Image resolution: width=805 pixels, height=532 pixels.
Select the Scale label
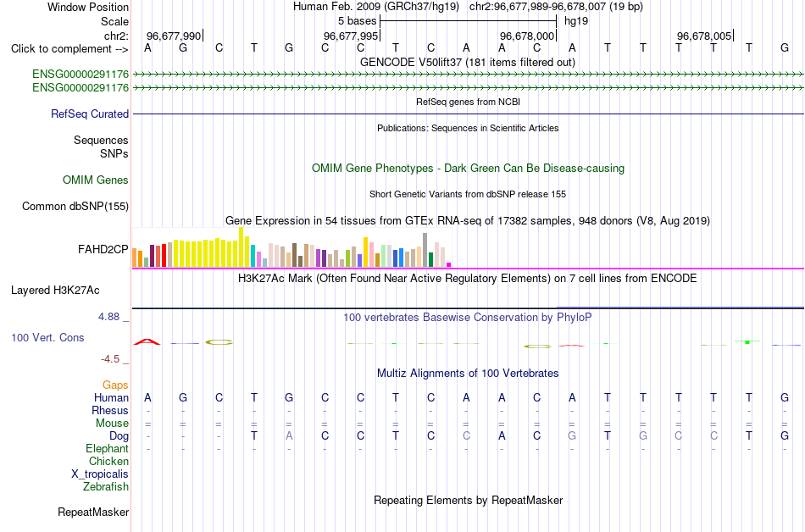pos(114,21)
